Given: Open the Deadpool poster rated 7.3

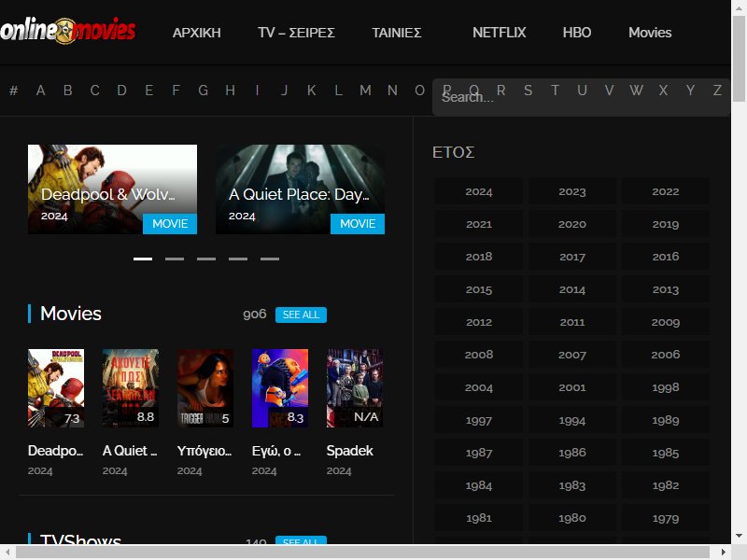Looking at the screenshot, I should tap(56, 388).
